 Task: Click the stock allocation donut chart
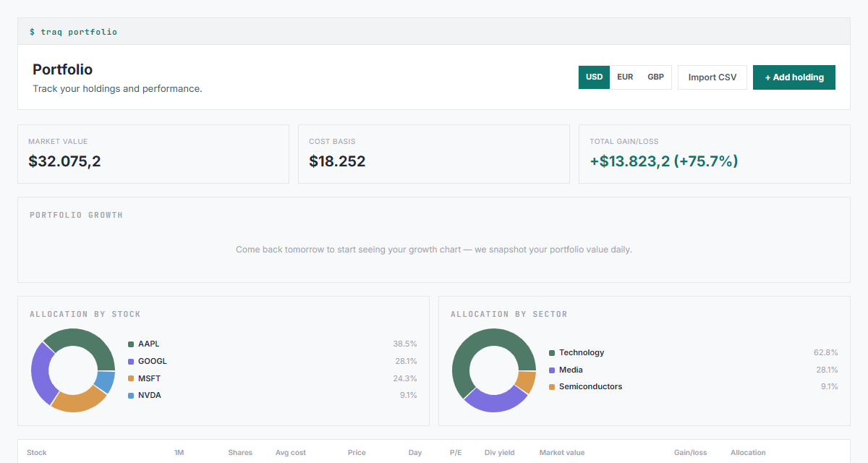73,370
